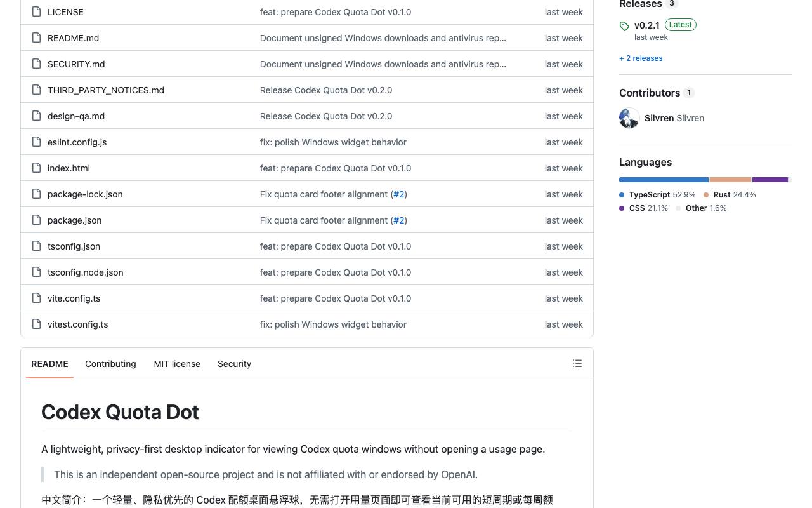Click the file icon beside LICENSE
The width and height of the screenshot is (812, 508).
click(36, 12)
